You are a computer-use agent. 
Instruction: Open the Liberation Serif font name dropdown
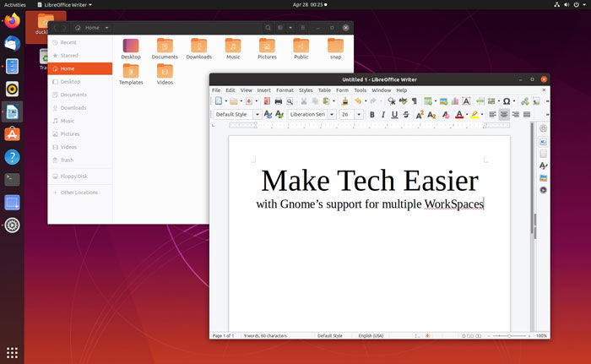332,115
